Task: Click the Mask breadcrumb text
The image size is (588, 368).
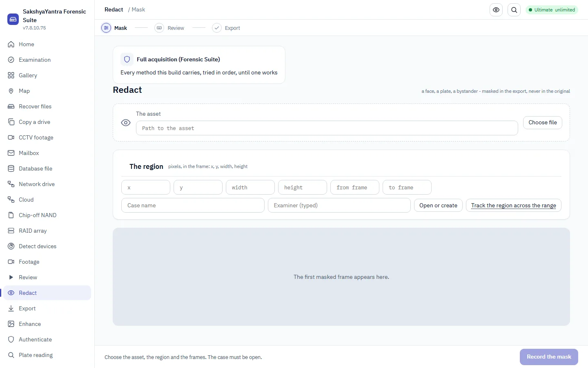Action: point(138,9)
